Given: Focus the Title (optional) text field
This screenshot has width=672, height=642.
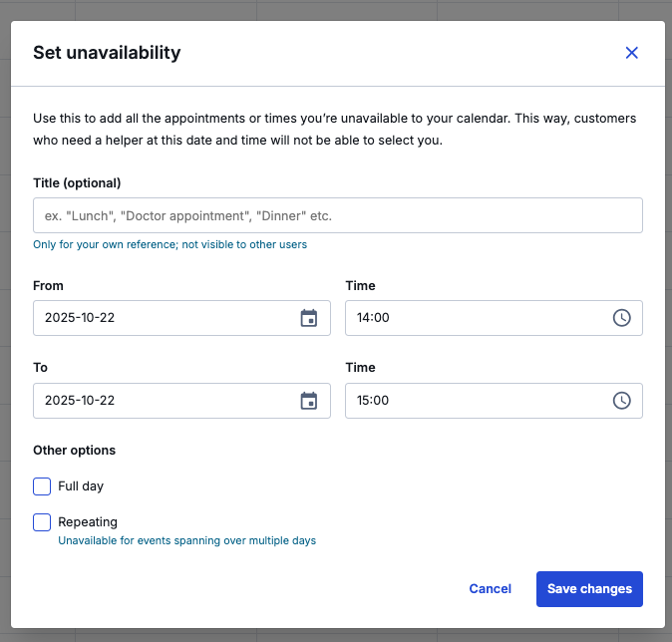Looking at the screenshot, I should [338, 215].
